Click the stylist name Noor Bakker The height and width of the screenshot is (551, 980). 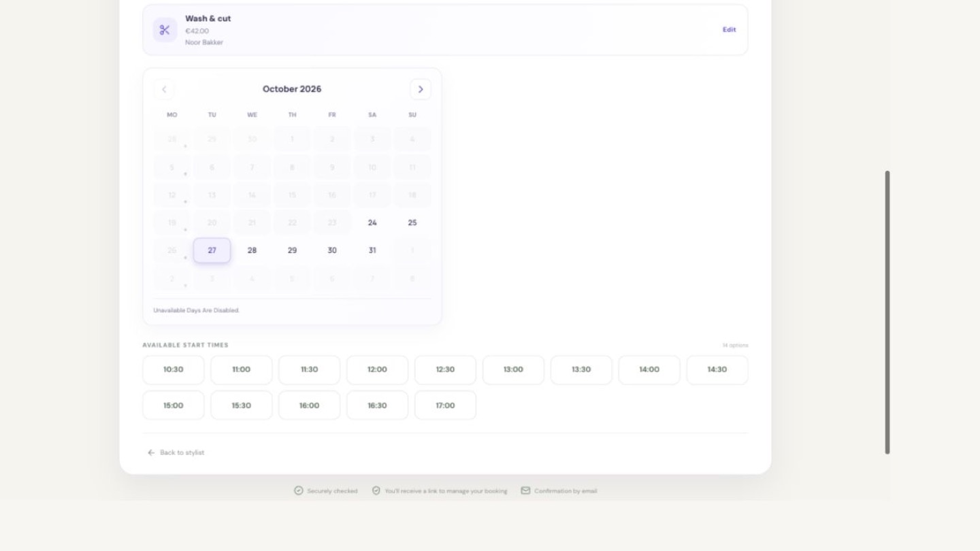pyautogui.click(x=204, y=42)
